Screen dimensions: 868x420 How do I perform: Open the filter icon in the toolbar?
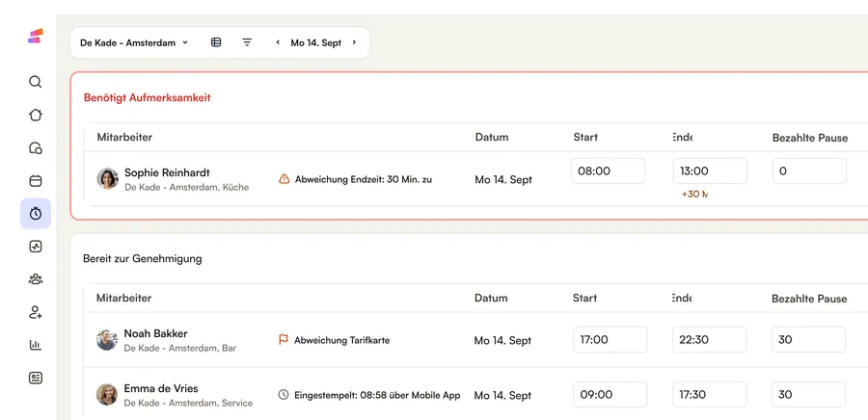[x=247, y=42]
